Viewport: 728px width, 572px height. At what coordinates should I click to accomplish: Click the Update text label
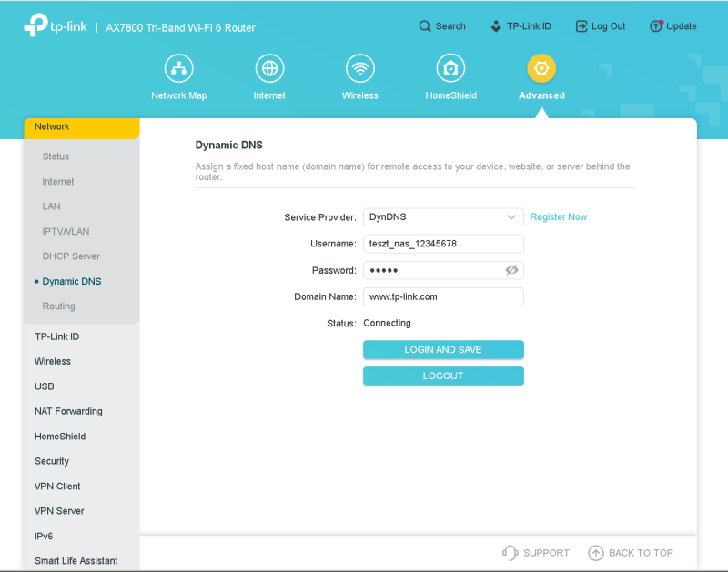tap(681, 26)
